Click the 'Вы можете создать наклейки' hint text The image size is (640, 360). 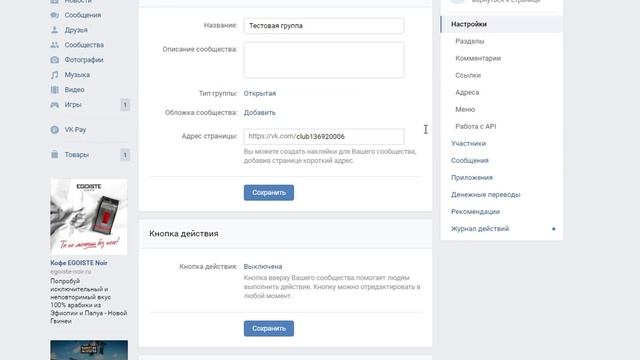click(330, 156)
